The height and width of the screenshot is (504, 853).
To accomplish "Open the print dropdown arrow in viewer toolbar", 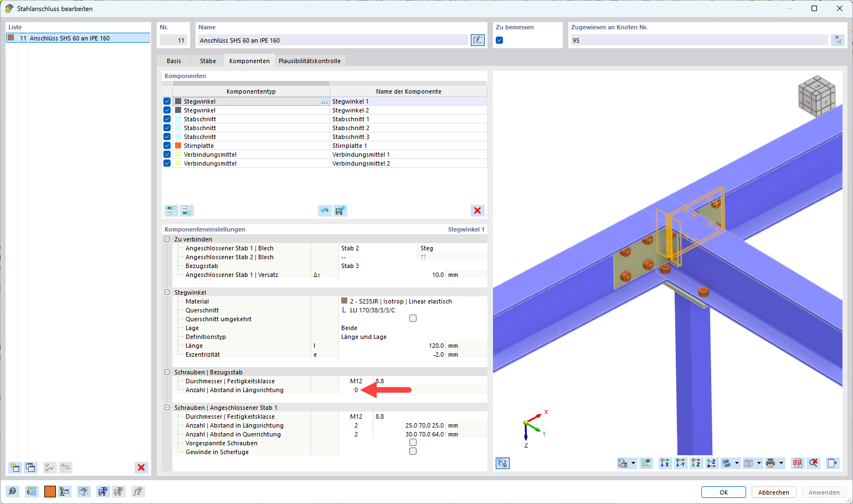I will point(781,463).
